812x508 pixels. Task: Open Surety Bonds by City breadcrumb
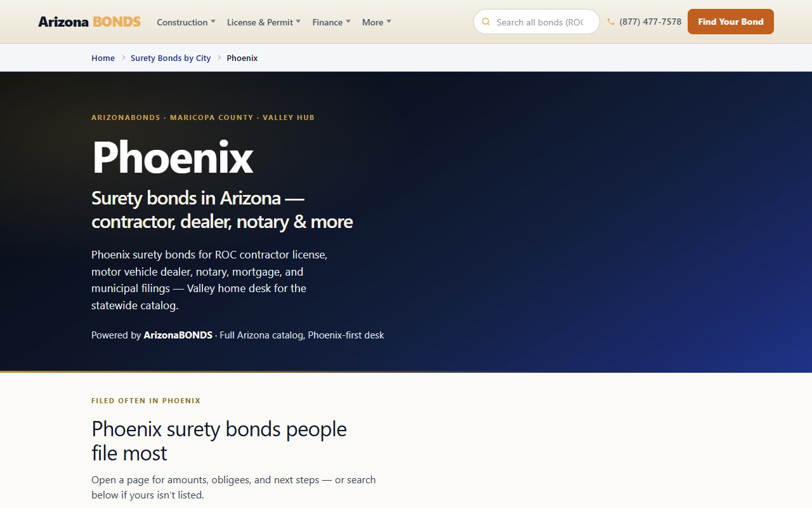point(171,58)
